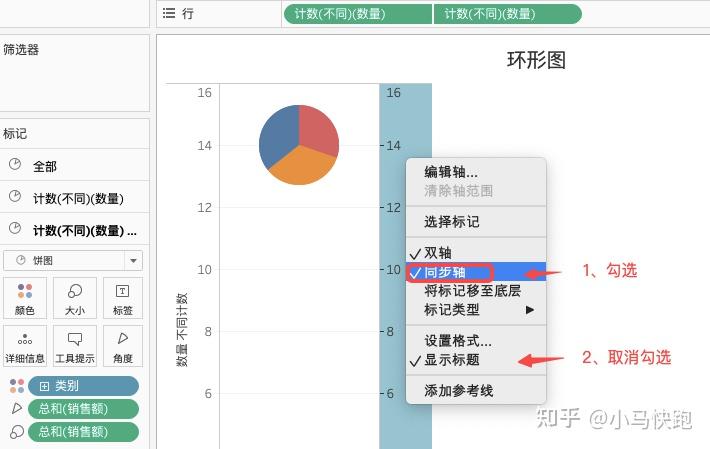Click the pie icon beside 全部

coord(15,164)
